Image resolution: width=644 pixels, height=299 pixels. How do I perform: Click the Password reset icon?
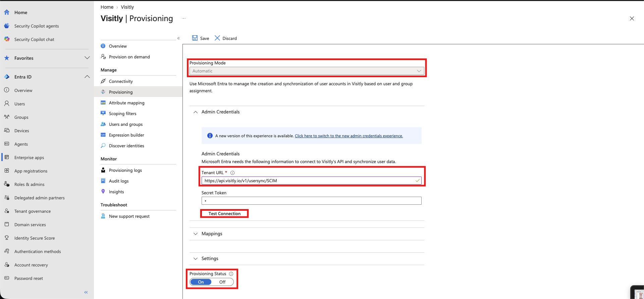point(7,278)
